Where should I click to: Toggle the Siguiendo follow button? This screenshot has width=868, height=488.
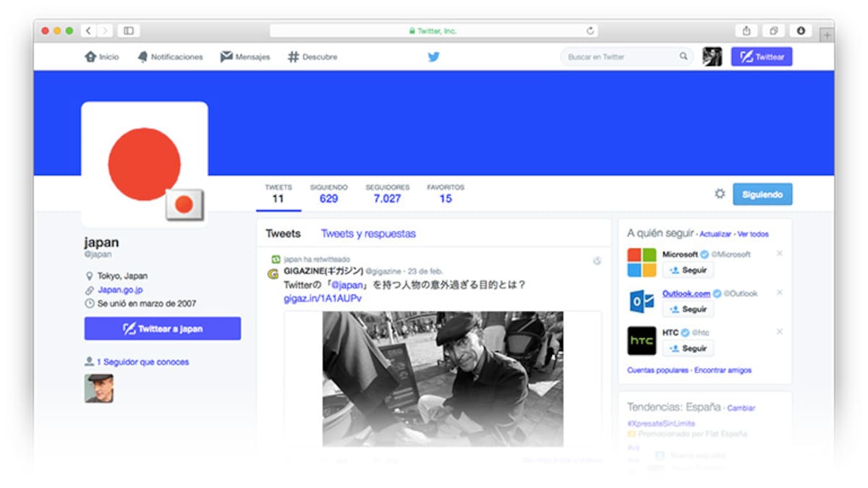coord(762,194)
